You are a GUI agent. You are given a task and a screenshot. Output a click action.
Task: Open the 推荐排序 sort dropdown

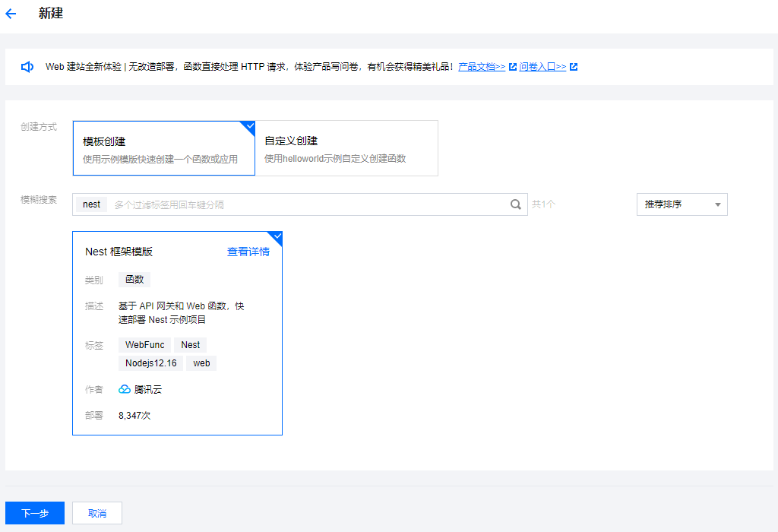pyautogui.click(x=682, y=204)
